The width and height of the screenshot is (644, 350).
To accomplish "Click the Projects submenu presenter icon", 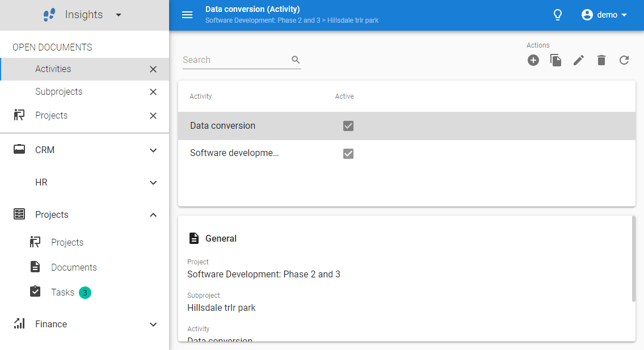I will pyautogui.click(x=35, y=242).
